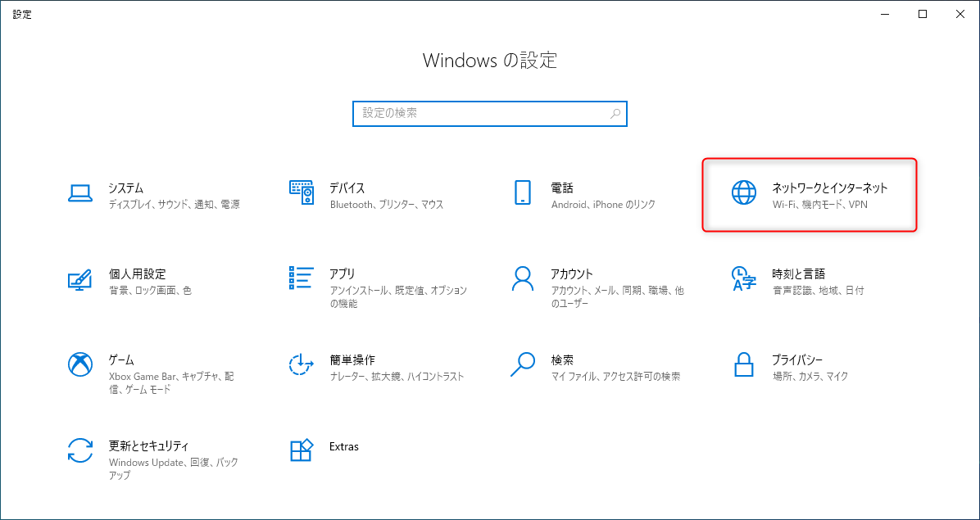Choose the アカウント title text

572,274
